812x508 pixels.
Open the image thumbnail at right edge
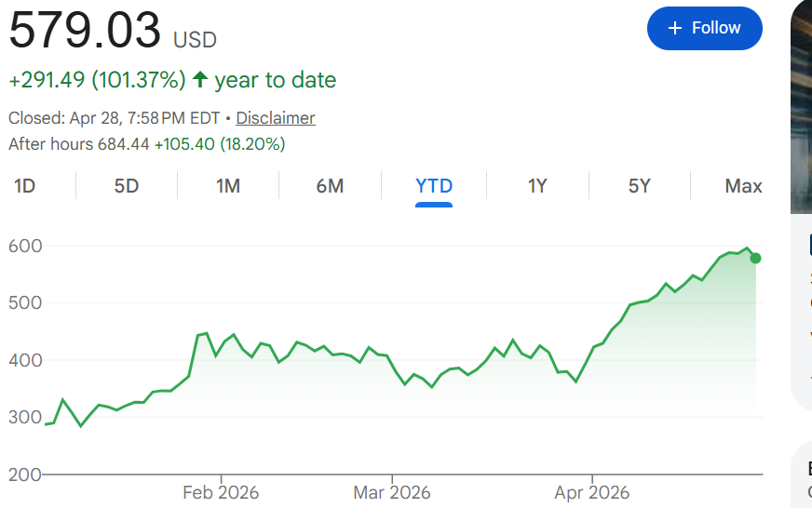coord(802,107)
